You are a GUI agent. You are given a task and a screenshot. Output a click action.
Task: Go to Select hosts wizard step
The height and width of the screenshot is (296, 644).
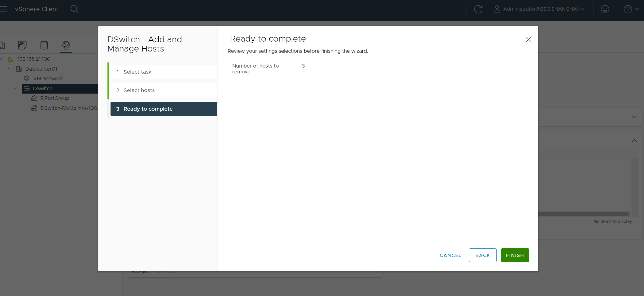(139, 90)
